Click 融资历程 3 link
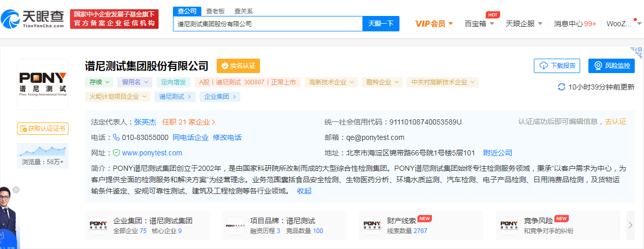The image size is (644, 249). 265,231
